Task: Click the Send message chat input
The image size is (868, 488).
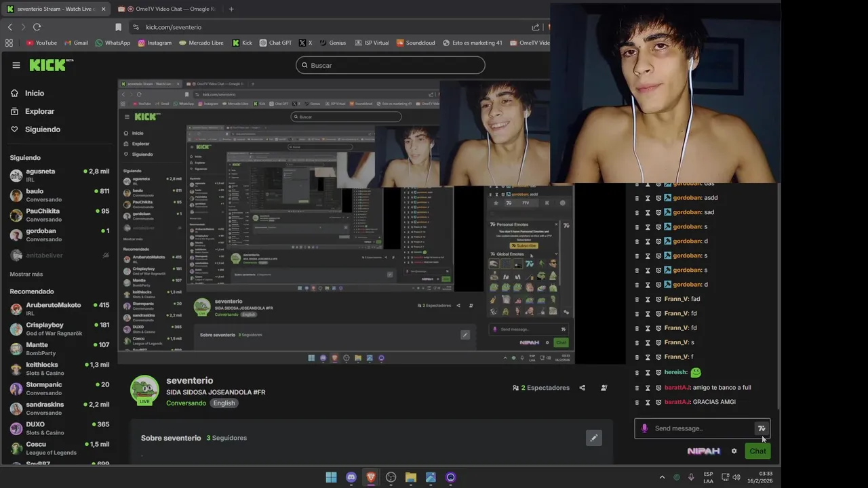Action: [702, 428]
